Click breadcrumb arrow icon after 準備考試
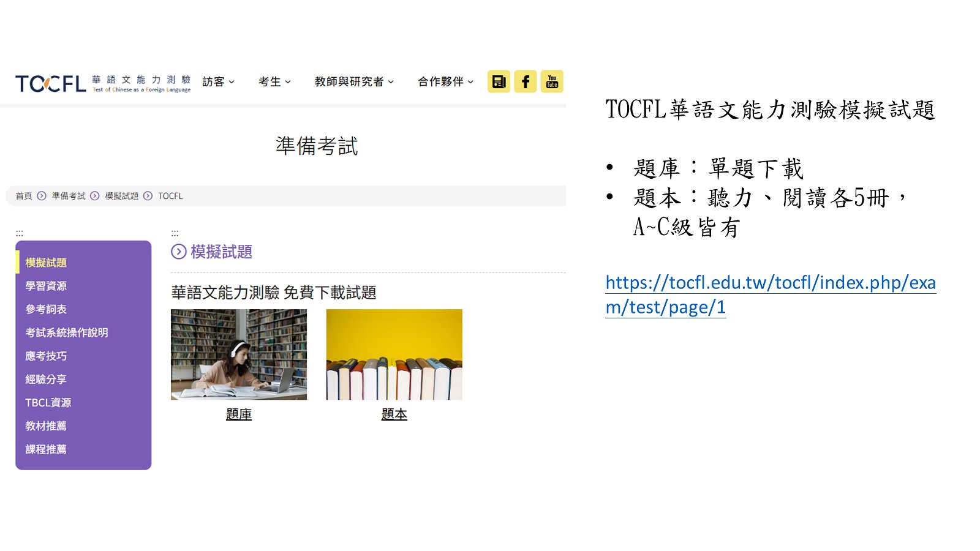 [95, 196]
